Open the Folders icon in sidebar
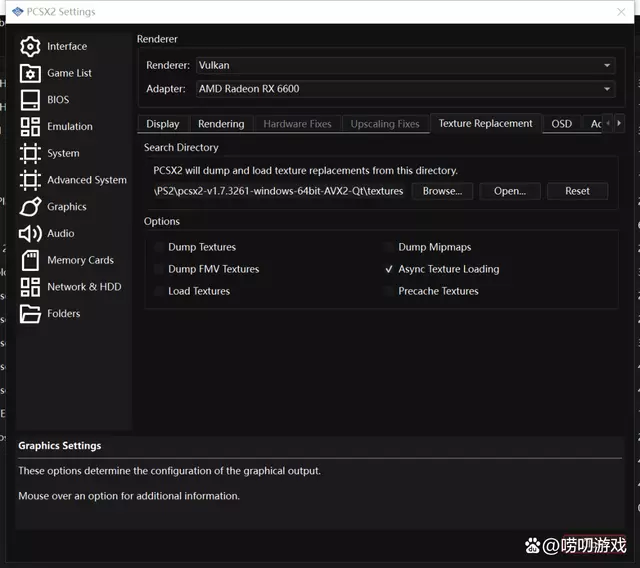The width and height of the screenshot is (640, 568). (30, 314)
